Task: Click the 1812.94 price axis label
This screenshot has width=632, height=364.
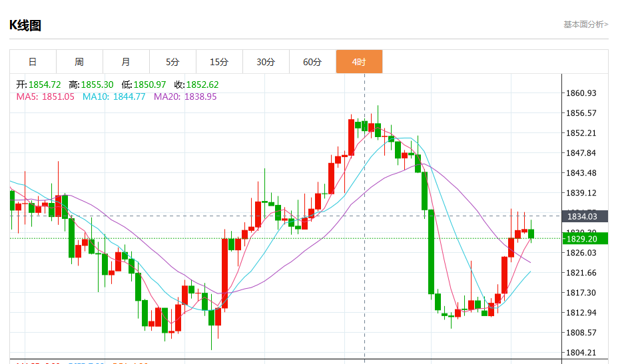Action: point(581,313)
